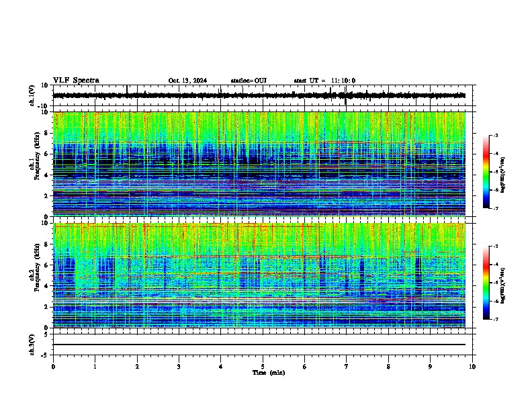The width and height of the screenshot is (532, 411).
Task: Click the "ch.3(V)" axis label
Action: pyautogui.click(x=32, y=345)
